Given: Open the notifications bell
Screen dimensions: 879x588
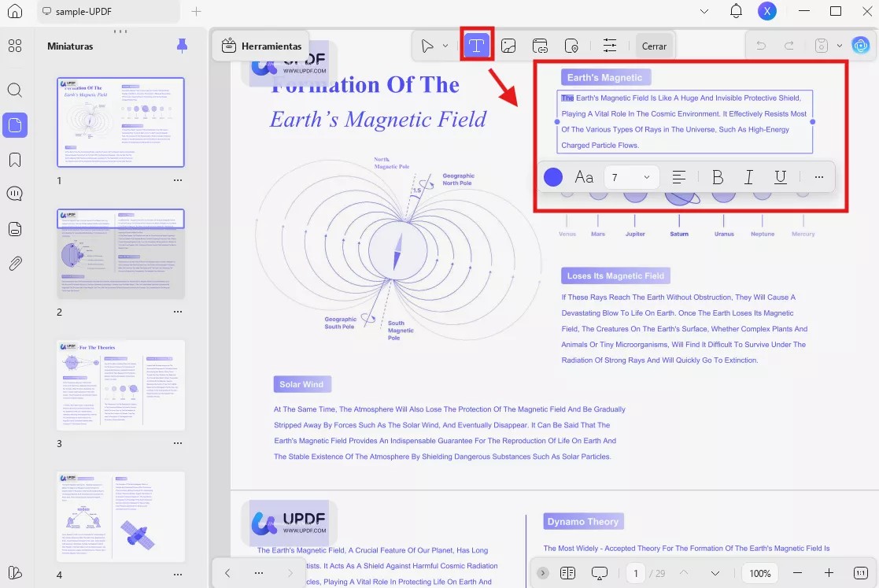Looking at the screenshot, I should coord(736,11).
